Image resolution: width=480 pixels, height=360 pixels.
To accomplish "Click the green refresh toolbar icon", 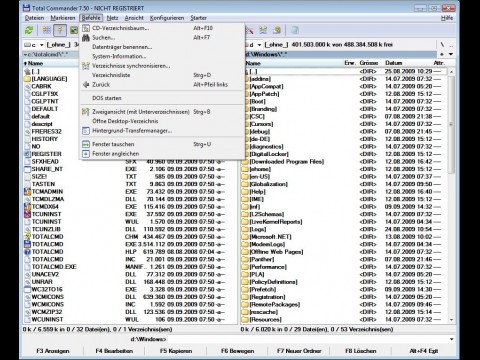I will [x=29, y=30].
